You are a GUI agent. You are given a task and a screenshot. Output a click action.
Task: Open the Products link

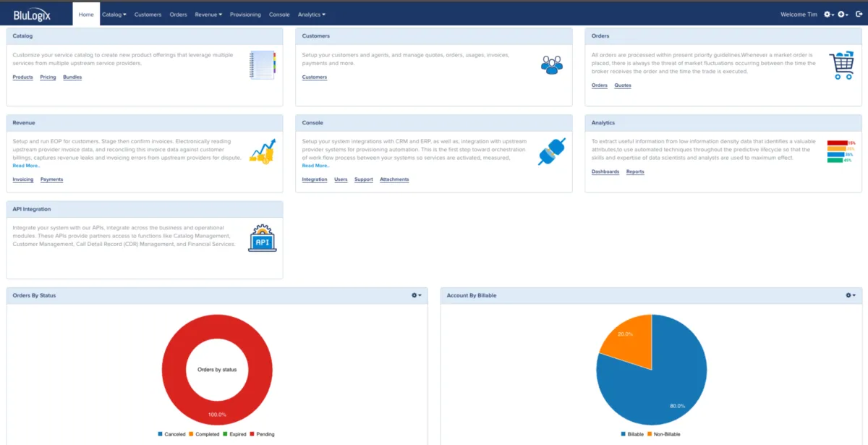[x=23, y=77]
